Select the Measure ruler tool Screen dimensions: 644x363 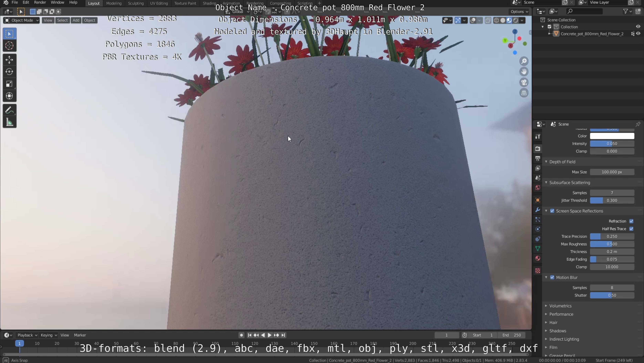click(x=9, y=122)
